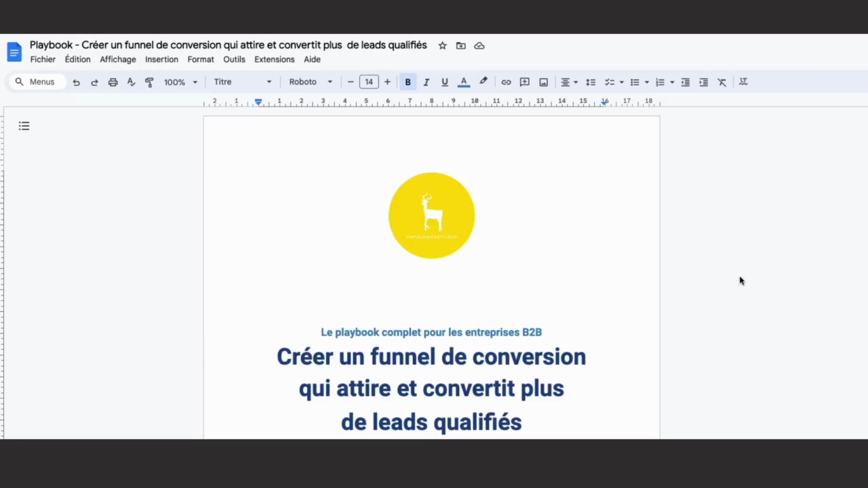This screenshot has width=868, height=488.
Task: Run spelling and grammar check
Action: pyautogui.click(x=131, y=82)
